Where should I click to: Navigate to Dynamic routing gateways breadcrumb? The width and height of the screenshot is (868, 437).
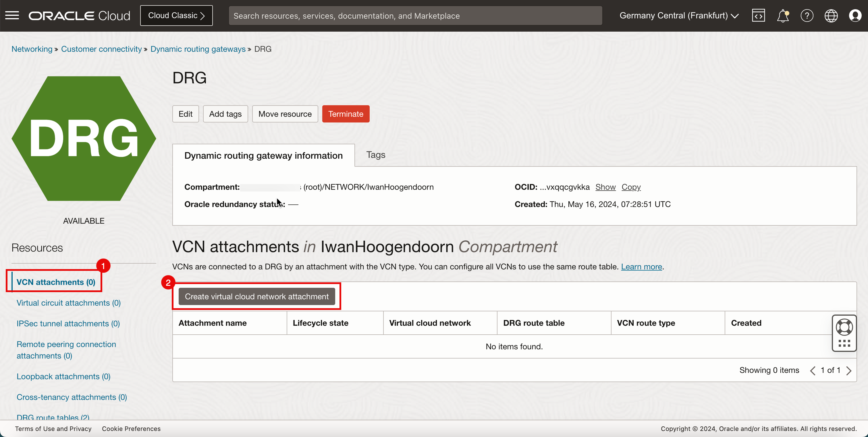click(198, 49)
